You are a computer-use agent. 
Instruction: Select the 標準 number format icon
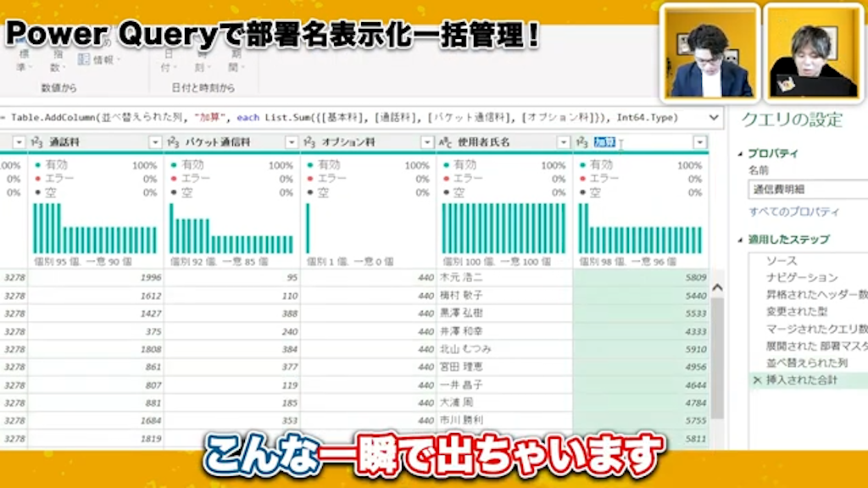(x=24, y=59)
